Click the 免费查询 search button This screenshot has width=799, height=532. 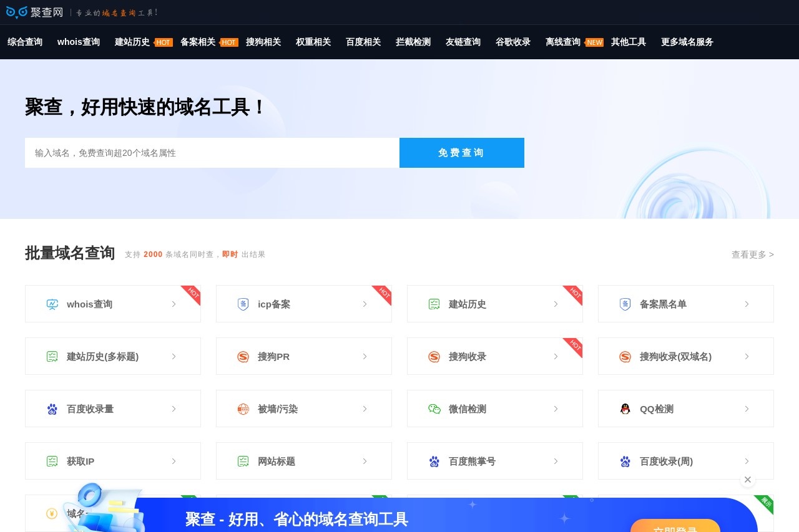462,153
